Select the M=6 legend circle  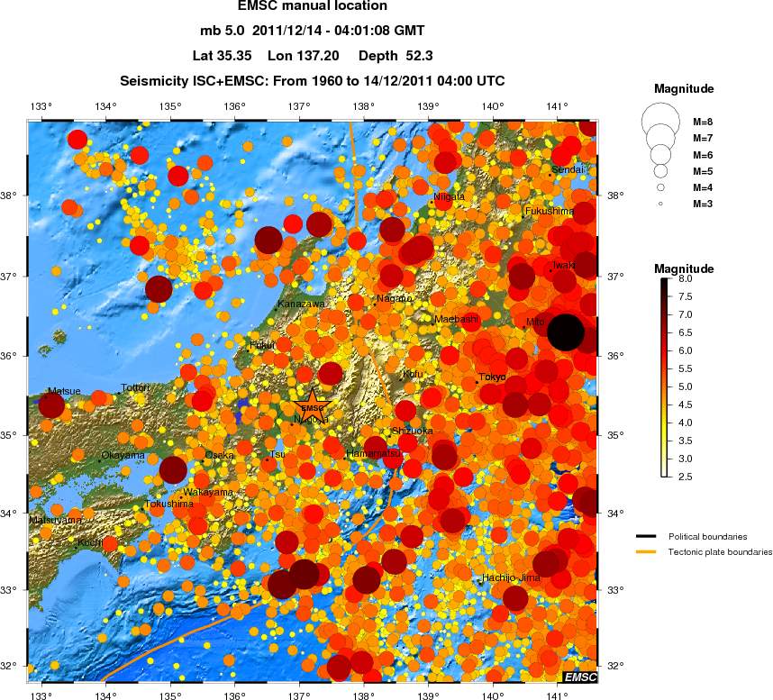660,154
